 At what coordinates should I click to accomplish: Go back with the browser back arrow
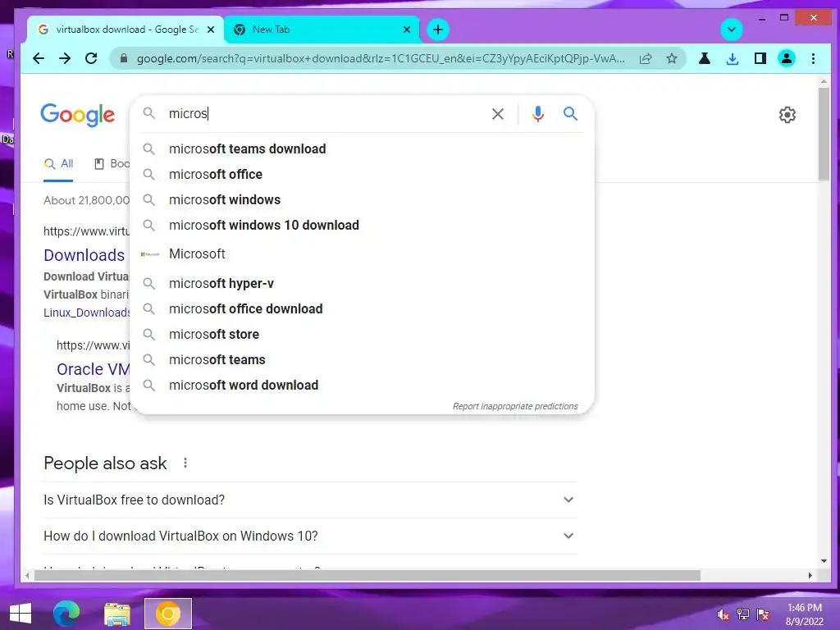tap(39, 58)
